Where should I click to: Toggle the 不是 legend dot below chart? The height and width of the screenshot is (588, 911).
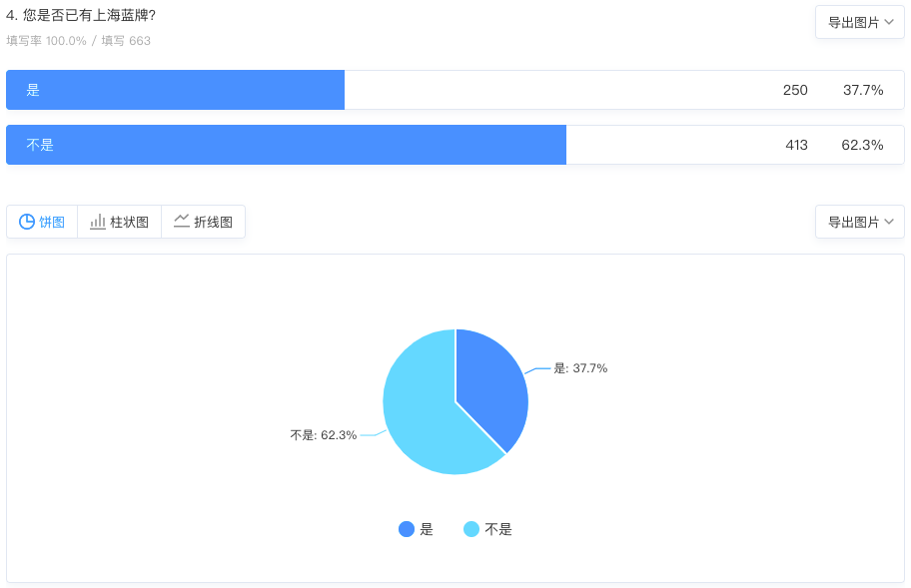click(x=471, y=529)
